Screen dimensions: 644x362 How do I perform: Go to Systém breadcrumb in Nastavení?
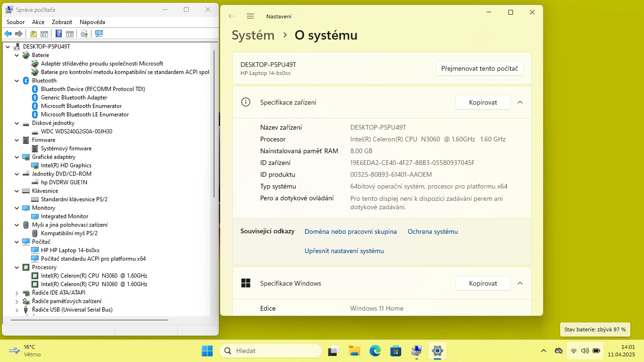tap(253, 35)
